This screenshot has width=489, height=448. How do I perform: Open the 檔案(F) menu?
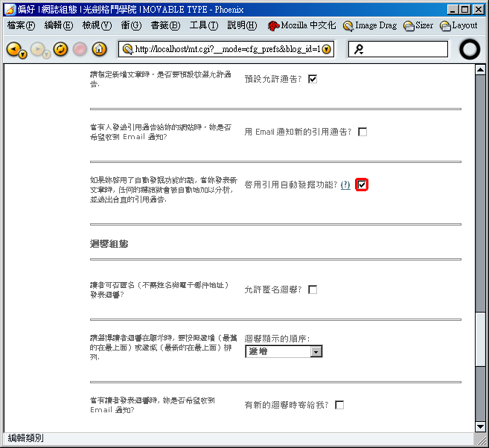click(x=21, y=25)
